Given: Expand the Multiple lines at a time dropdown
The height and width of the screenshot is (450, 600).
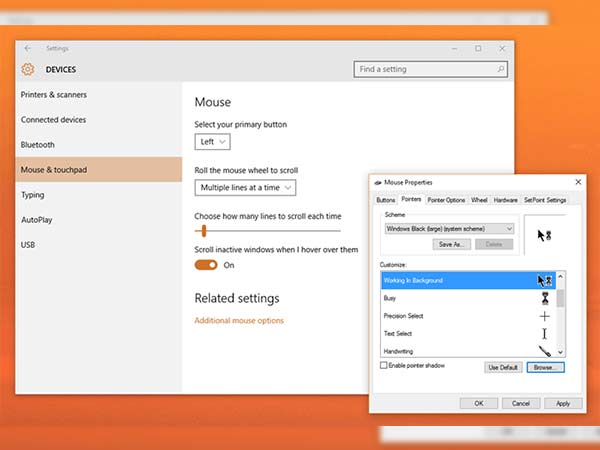Looking at the screenshot, I should tap(246, 187).
